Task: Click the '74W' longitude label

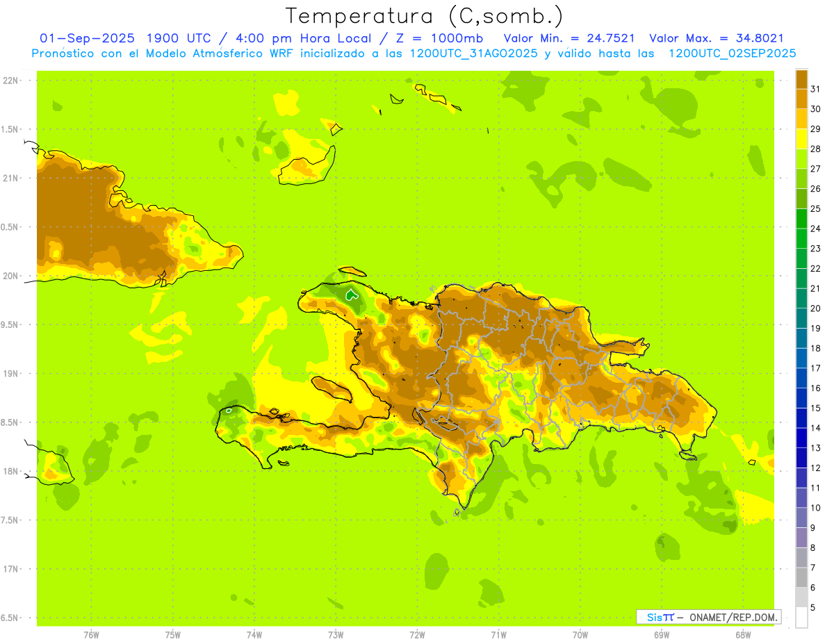Action: click(254, 635)
